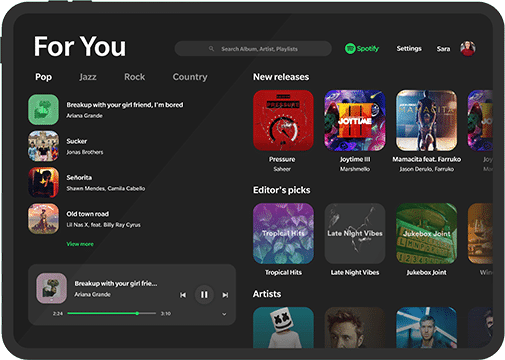Open Breakup with your girl friend cover art
Viewport: 505px width, 360px height.
43,110
